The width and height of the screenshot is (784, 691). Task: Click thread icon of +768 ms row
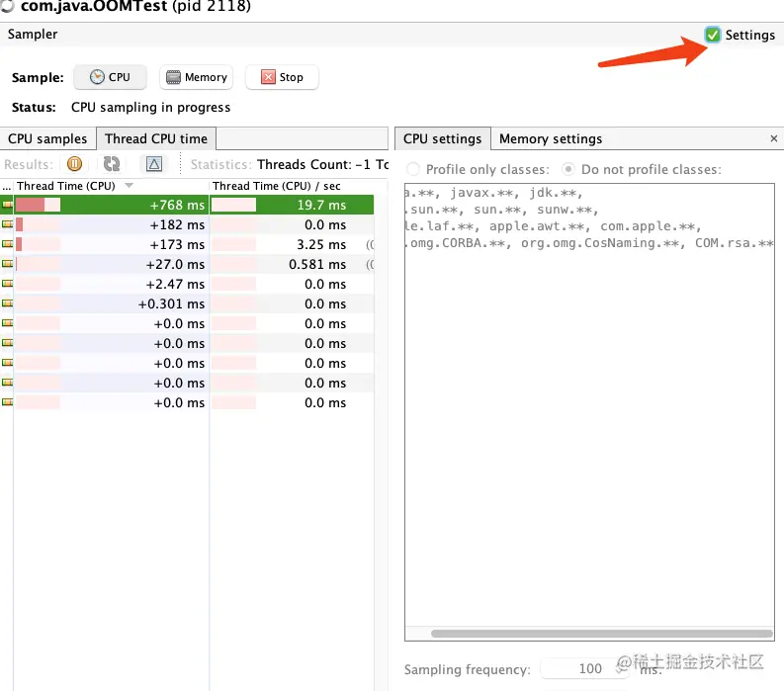(x=7, y=205)
